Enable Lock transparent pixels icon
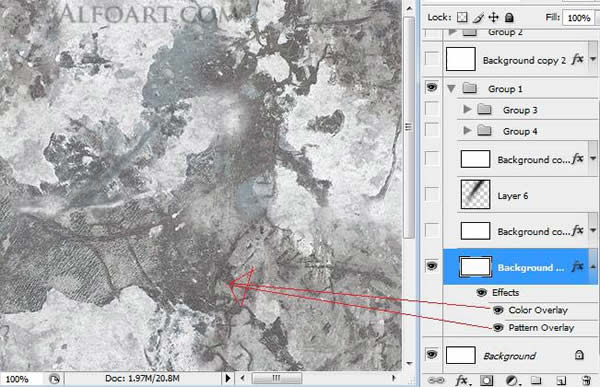The width and height of the screenshot is (600, 387). pos(462,17)
